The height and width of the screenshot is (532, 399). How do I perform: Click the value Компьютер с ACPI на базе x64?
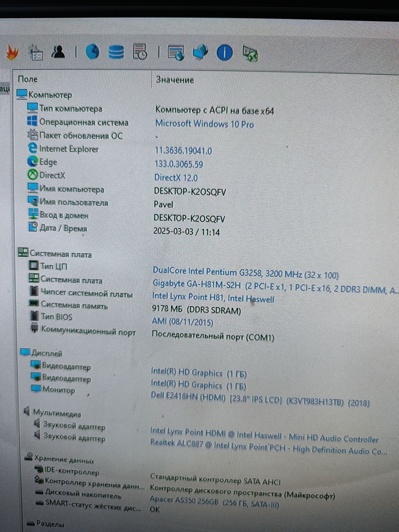pyautogui.click(x=214, y=110)
